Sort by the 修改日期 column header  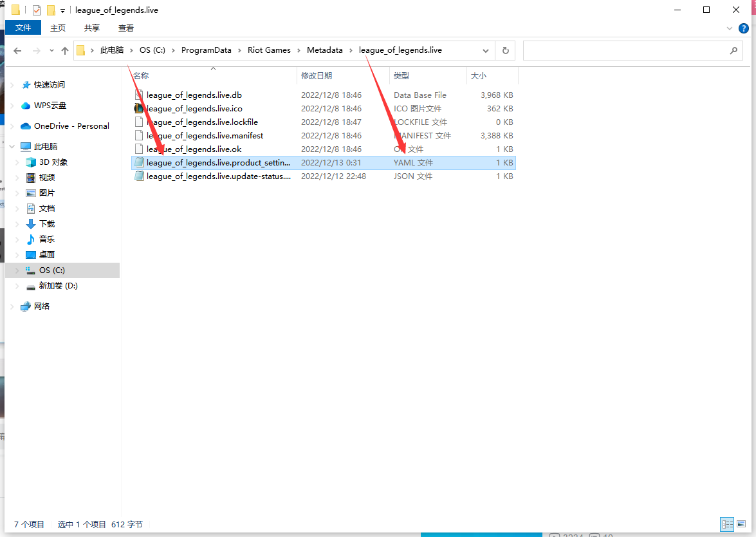pos(317,76)
